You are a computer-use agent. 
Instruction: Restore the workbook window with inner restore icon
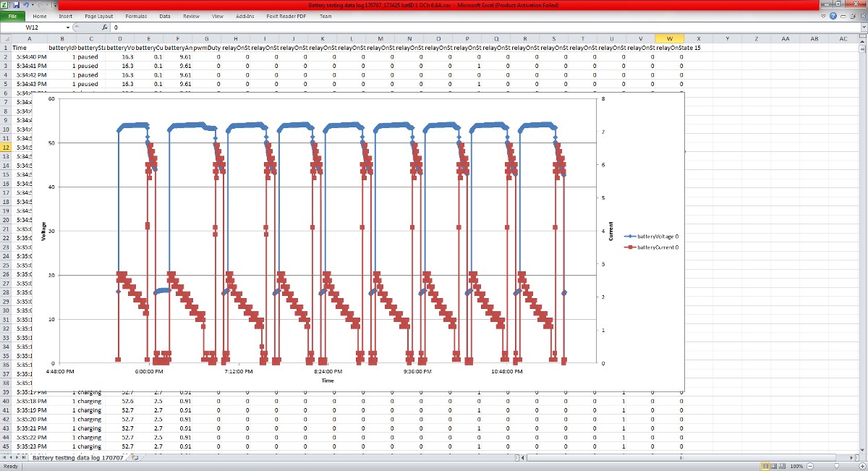854,16
